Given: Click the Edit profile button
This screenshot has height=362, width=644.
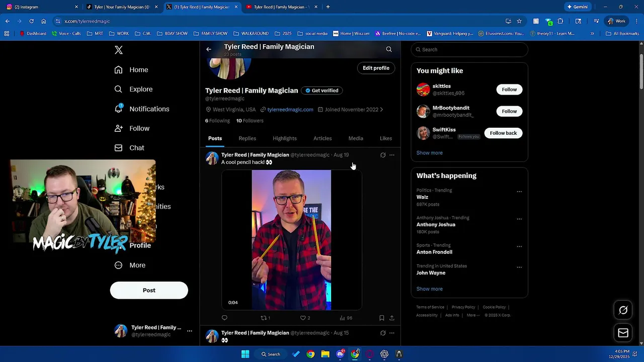Looking at the screenshot, I should pyautogui.click(x=376, y=68).
